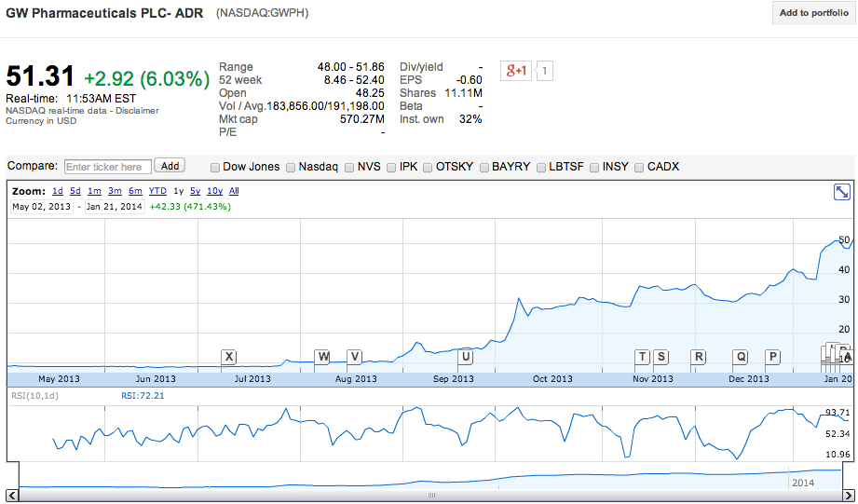Set chart zoom to YTD
The height and width of the screenshot is (504, 858).
[x=157, y=191]
